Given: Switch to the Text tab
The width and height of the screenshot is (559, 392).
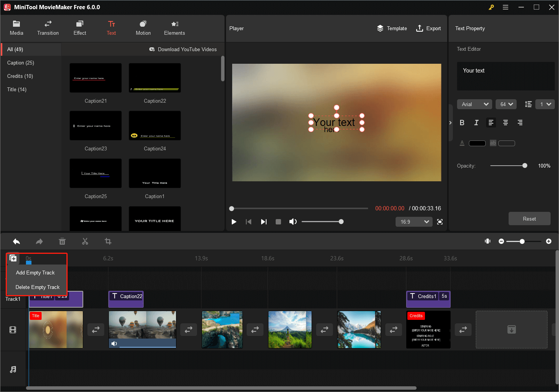Looking at the screenshot, I should pyautogui.click(x=111, y=28).
